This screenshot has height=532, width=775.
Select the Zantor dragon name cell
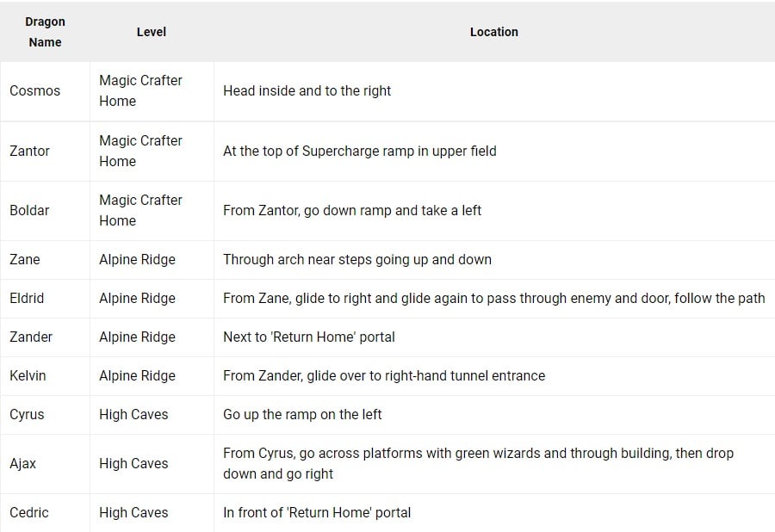point(30,151)
